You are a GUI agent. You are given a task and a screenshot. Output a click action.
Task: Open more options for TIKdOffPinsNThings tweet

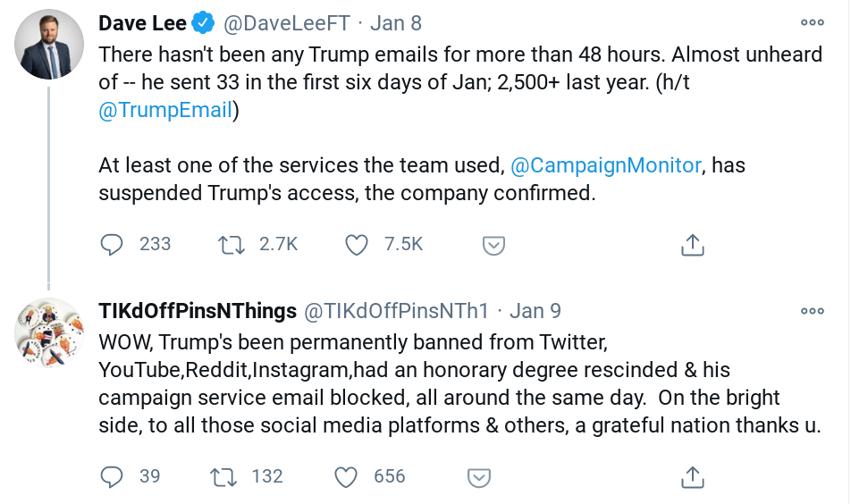tap(812, 311)
